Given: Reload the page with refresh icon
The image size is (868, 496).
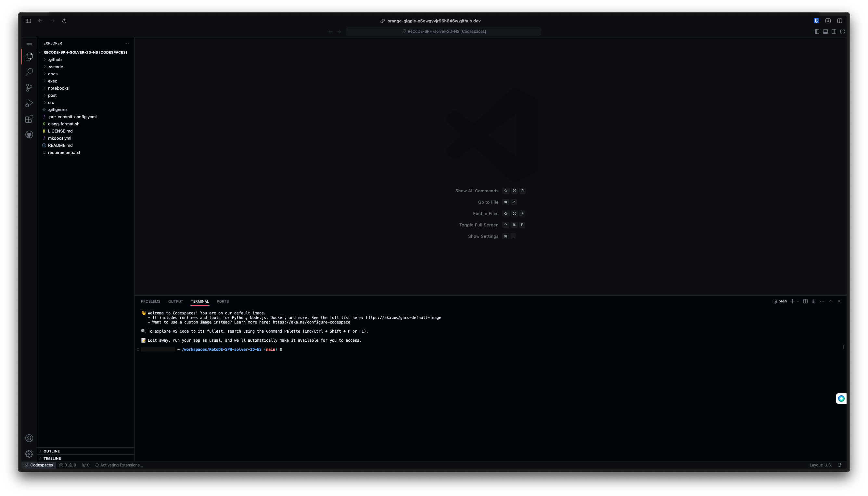Looking at the screenshot, I should pyautogui.click(x=64, y=21).
